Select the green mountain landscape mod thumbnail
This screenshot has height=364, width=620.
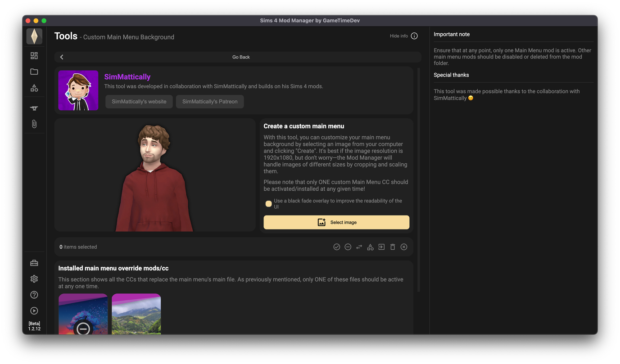136,314
